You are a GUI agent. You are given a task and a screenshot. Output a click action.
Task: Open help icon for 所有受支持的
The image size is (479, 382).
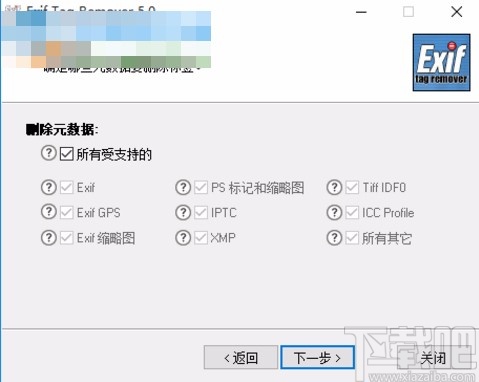coord(49,153)
